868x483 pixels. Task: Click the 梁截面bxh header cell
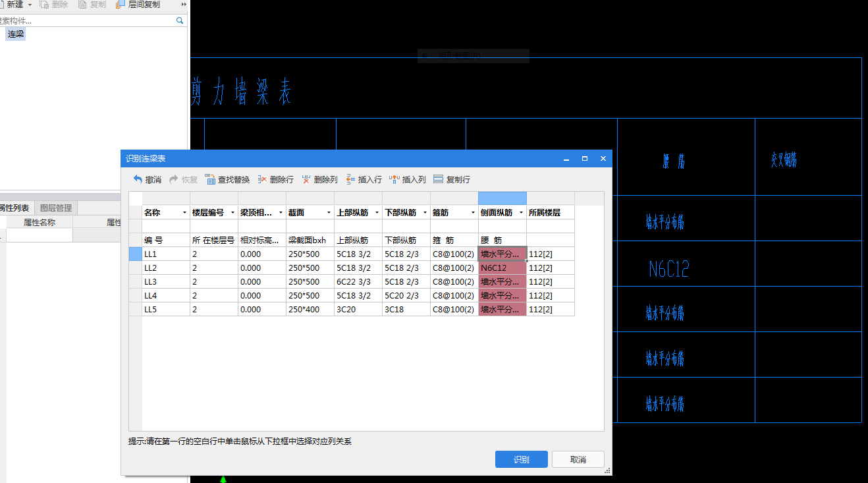(x=310, y=241)
